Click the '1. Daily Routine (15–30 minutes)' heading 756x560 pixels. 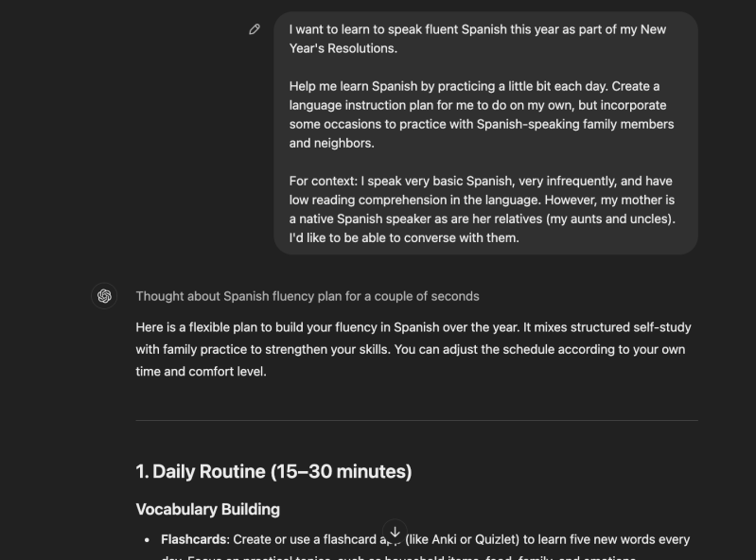click(x=273, y=471)
